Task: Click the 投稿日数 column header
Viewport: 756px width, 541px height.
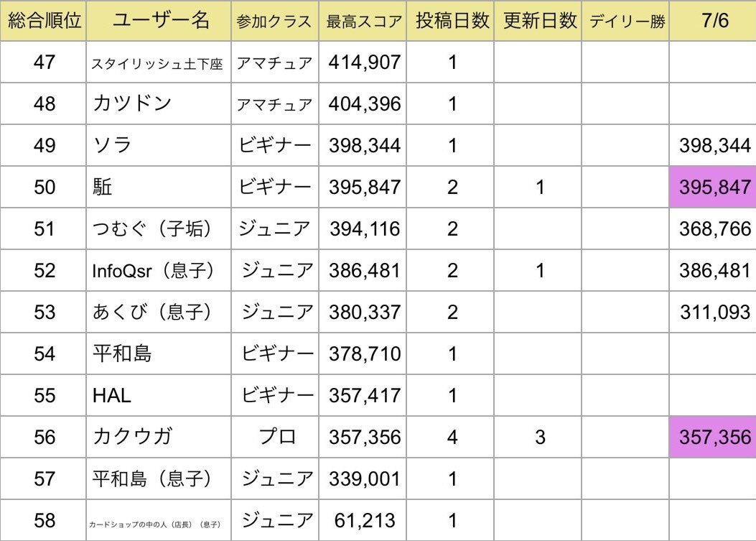Action: pyautogui.click(x=450, y=21)
